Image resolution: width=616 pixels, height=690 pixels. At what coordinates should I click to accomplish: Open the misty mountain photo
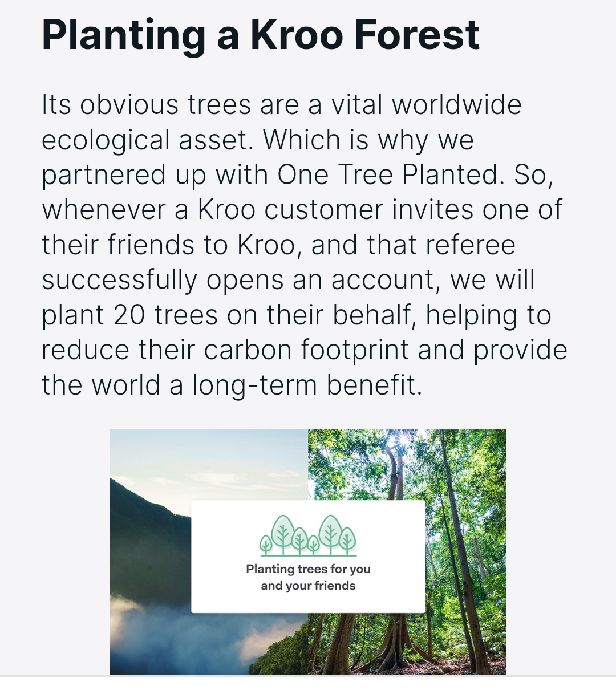(x=209, y=552)
